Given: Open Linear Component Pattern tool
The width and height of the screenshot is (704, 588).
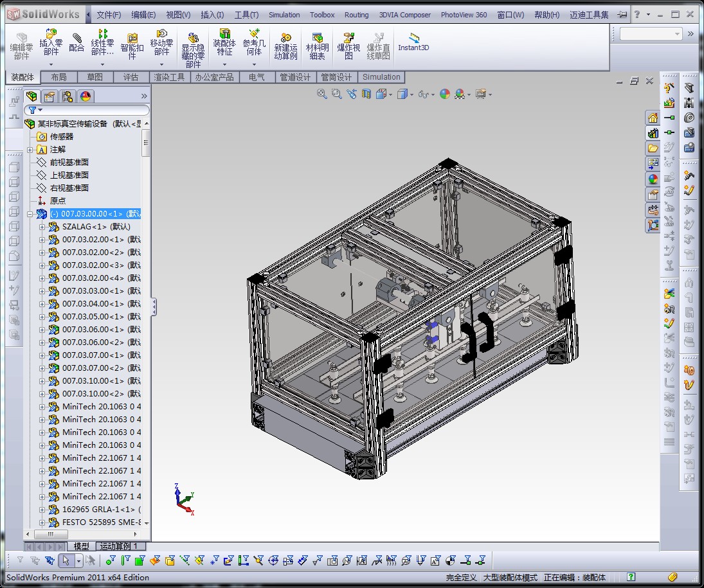Looking at the screenshot, I should click(x=102, y=42).
